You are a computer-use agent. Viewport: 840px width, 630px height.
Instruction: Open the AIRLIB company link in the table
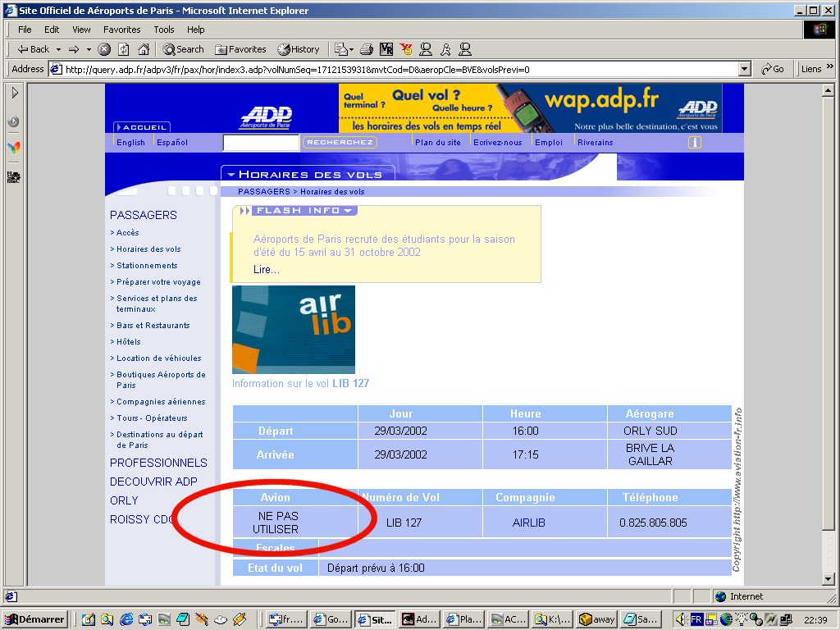[529, 523]
